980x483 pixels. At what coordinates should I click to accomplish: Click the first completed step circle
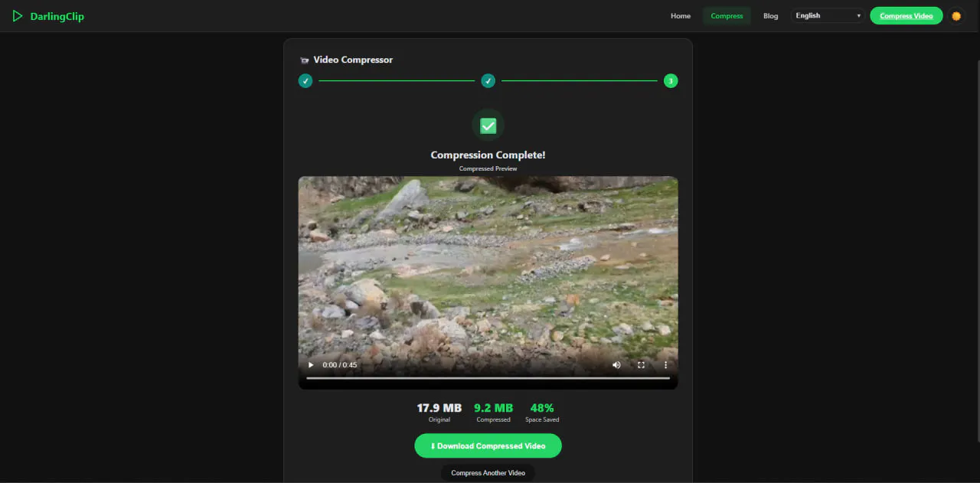coord(305,80)
